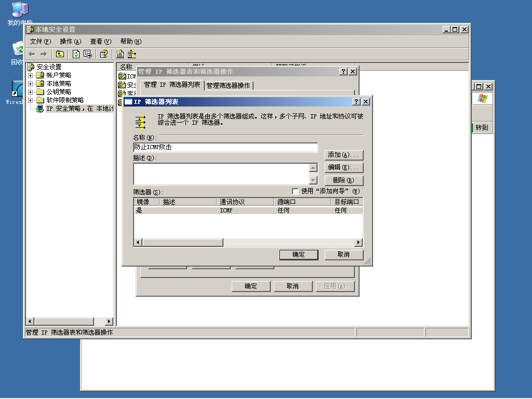The image size is (532, 399).
Task: Click the export list toolbar icon
Action: [x=87, y=54]
